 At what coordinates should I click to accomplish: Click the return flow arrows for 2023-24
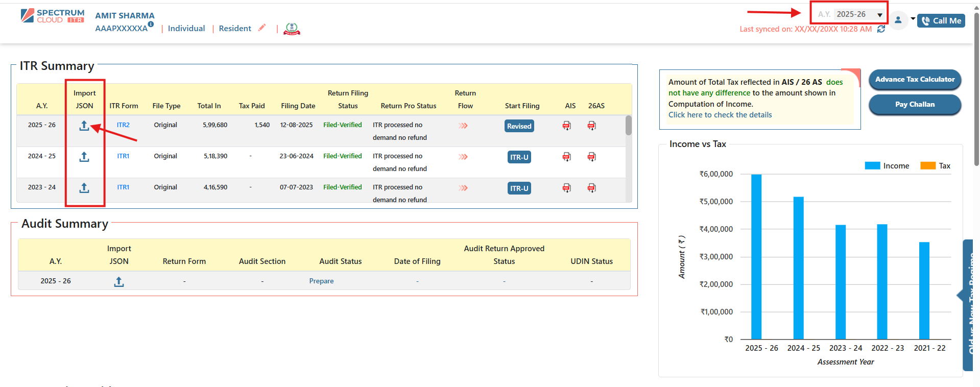[x=463, y=188]
